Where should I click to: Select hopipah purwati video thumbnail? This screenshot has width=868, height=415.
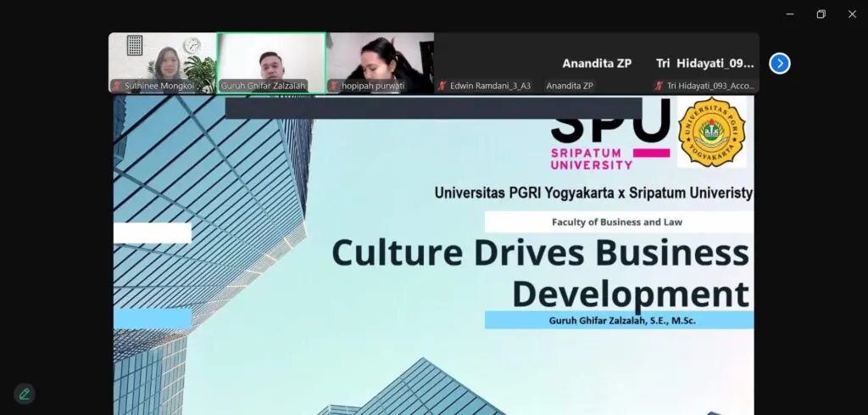380,63
